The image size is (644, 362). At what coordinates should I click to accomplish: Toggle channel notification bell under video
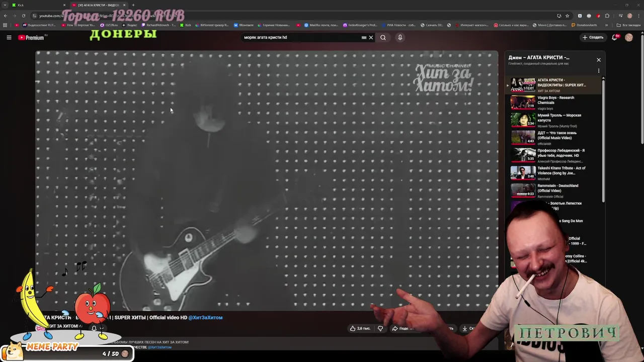click(x=94, y=328)
